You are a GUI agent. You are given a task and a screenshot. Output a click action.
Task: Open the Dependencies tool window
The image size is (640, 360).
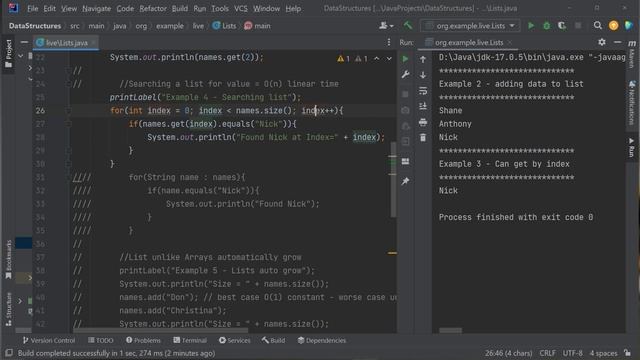pyautogui.click(x=322, y=340)
